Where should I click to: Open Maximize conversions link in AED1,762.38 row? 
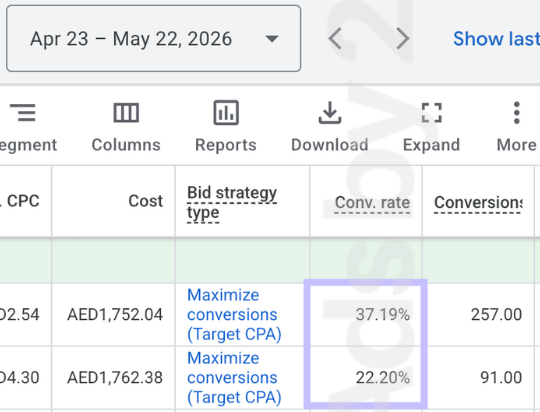coord(234,378)
